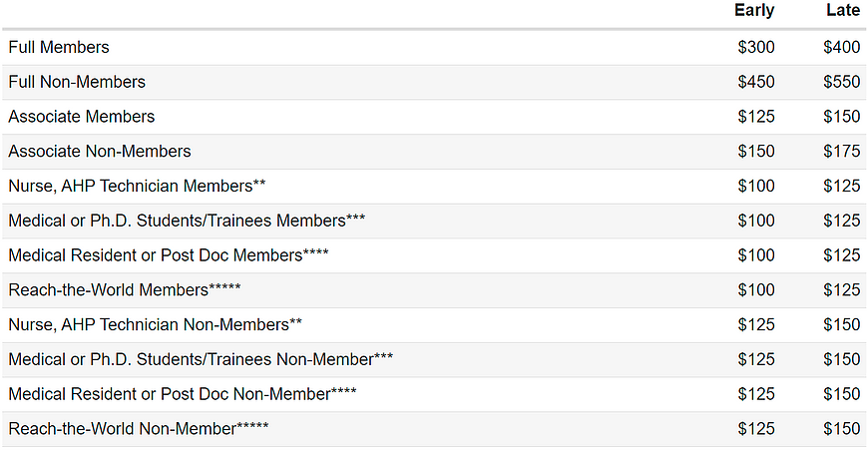Select the Full Non-Members row label

(x=77, y=82)
